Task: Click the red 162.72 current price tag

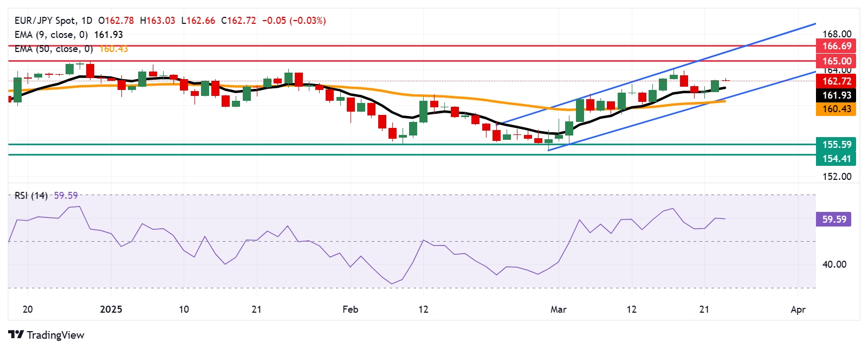Action: point(837,81)
